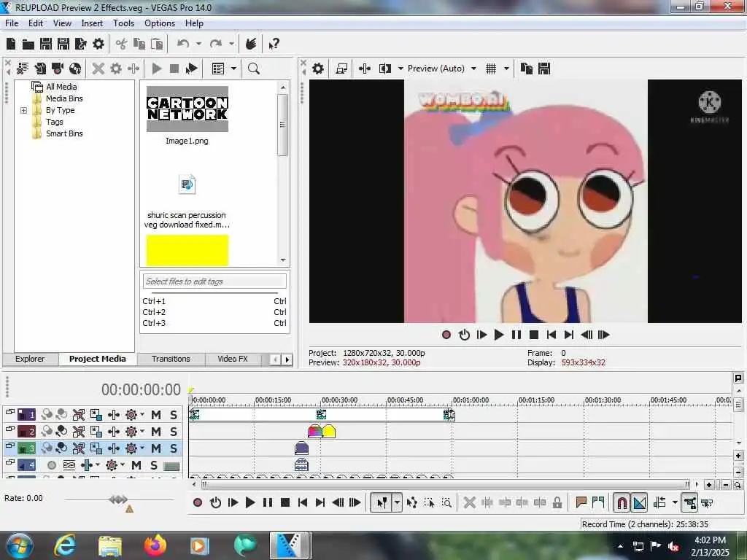The image size is (747, 560).
Task: Click the Redo arrow icon
Action: point(216,44)
